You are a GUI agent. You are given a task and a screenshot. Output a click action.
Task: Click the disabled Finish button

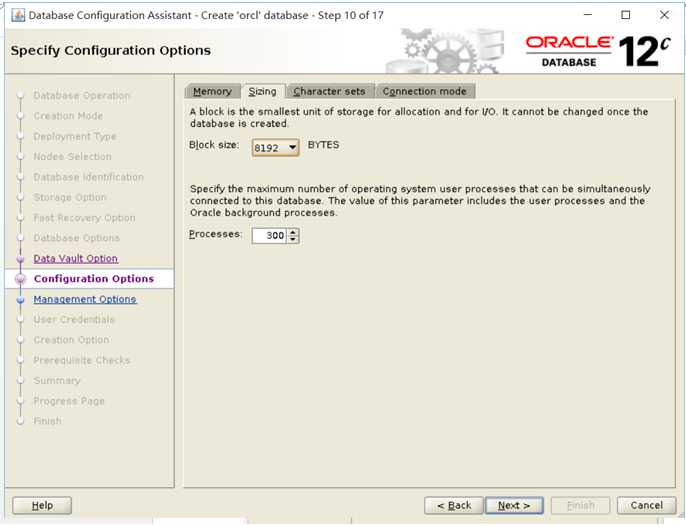tap(580, 505)
